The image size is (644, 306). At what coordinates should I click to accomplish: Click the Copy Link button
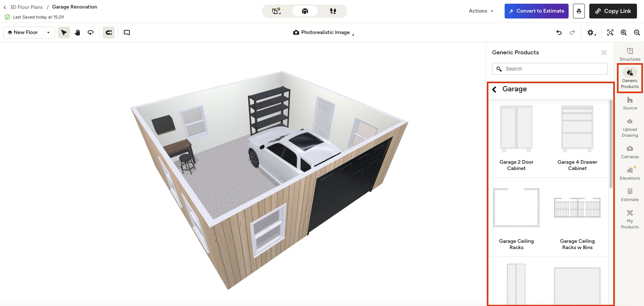tap(613, 11)
